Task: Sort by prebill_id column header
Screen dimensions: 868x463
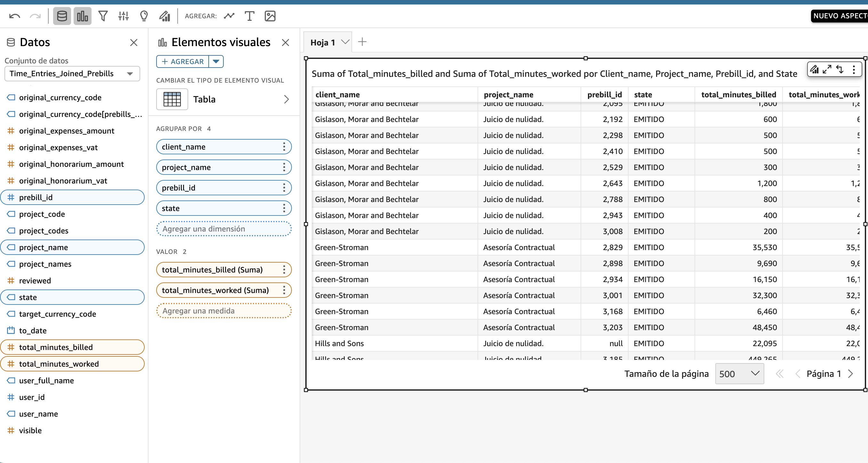Action: coord(605,95)
